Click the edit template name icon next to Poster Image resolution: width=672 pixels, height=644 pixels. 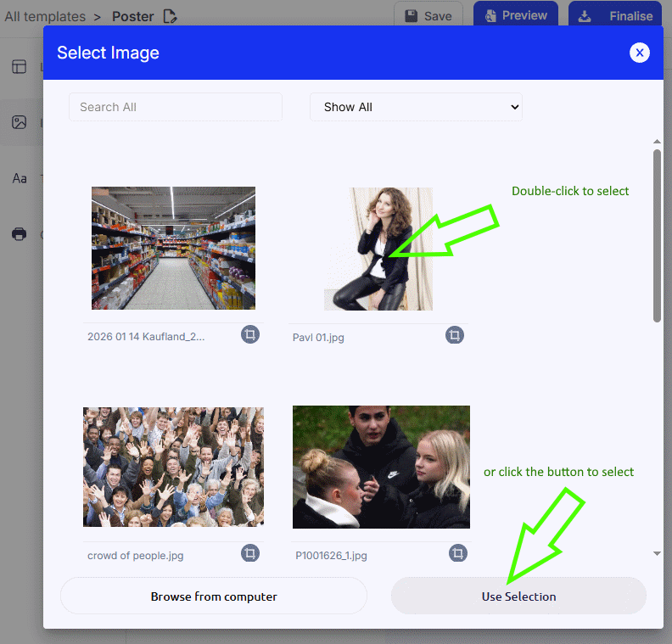171,16
